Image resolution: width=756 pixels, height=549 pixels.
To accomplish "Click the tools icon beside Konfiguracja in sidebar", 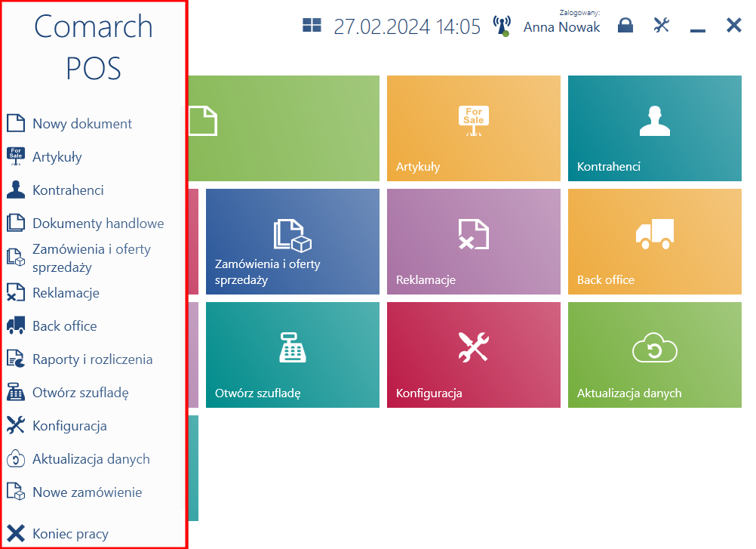I will click(x=15, y=425).
